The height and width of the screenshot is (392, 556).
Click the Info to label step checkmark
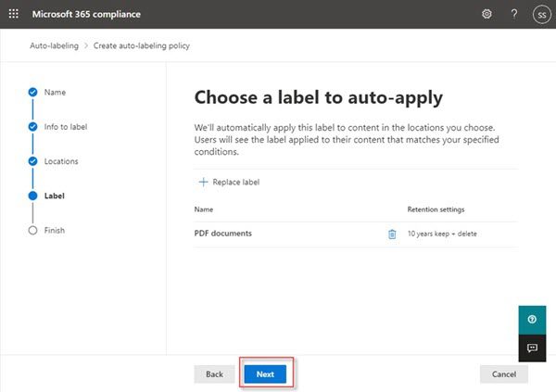click(32, 127)
